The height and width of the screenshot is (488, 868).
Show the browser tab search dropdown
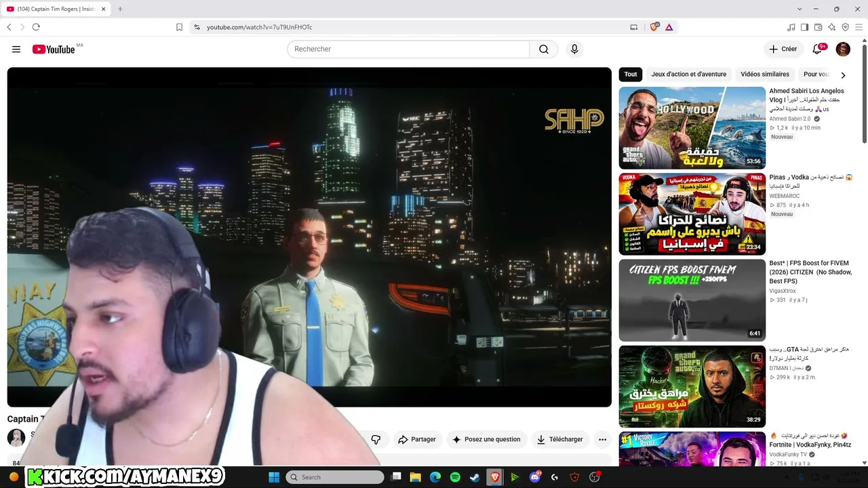(800, 9)
